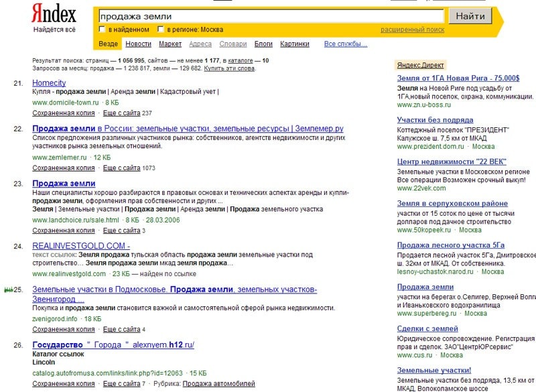Click 'Еще с сайта' for zvenigorod.info

coord(121,330)
